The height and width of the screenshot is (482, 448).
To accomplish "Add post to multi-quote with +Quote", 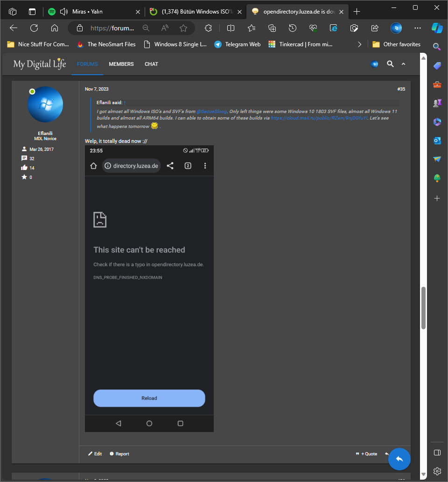I will 366,454.
